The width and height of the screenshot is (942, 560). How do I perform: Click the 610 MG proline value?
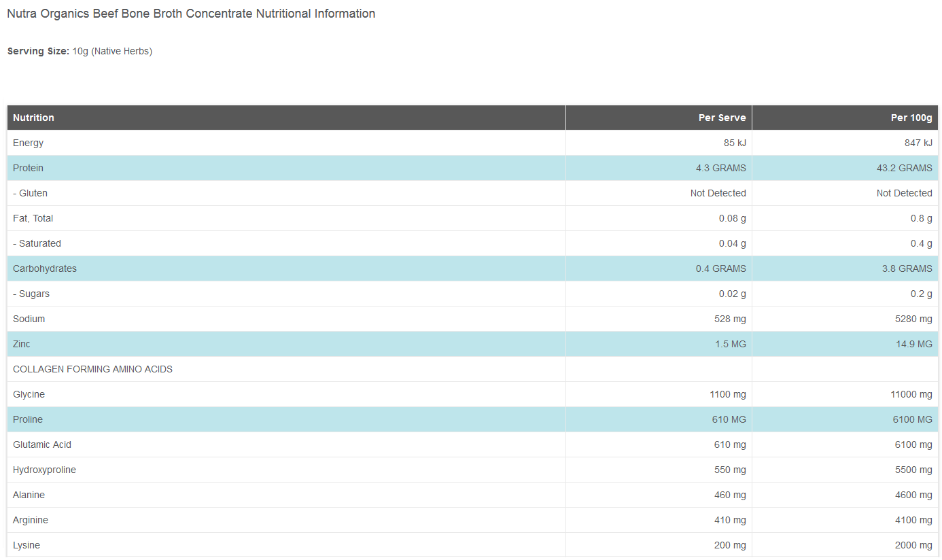[x=729, y=419]
